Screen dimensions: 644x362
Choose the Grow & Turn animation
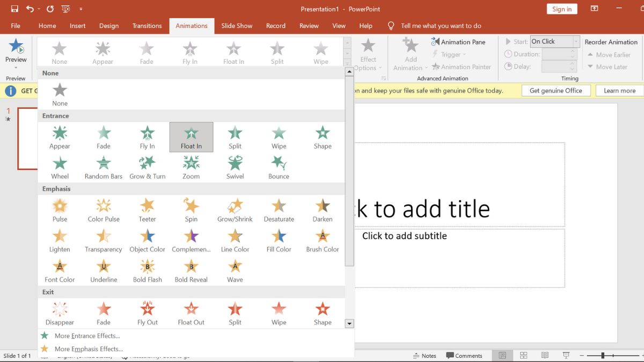(147, 167)
